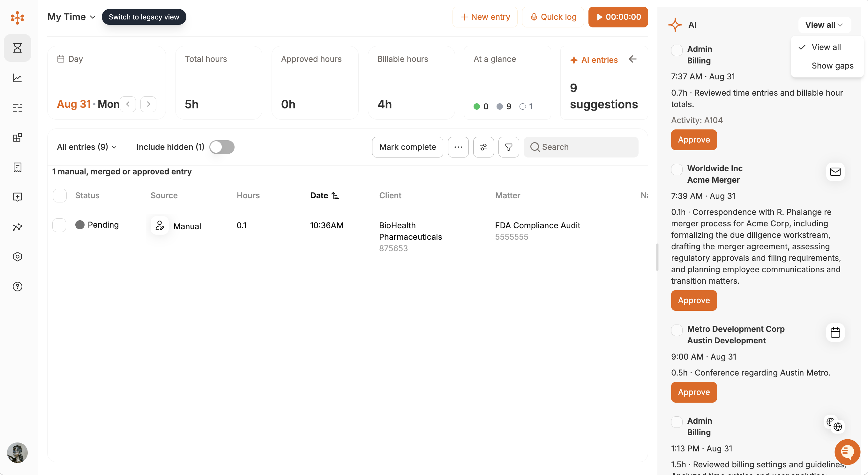Open the trend graph sidebar icon
Viewport: 868px width, 475px height.
(x=18, y=227)
